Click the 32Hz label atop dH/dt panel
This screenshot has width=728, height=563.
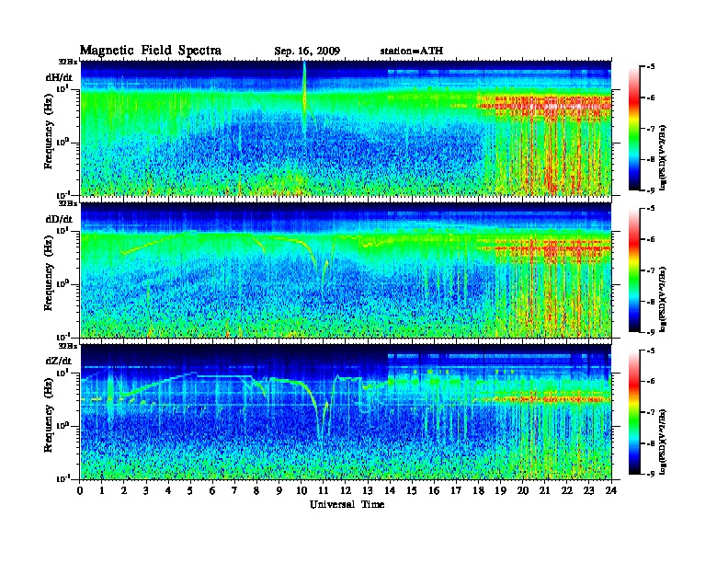tap(67, 61)
